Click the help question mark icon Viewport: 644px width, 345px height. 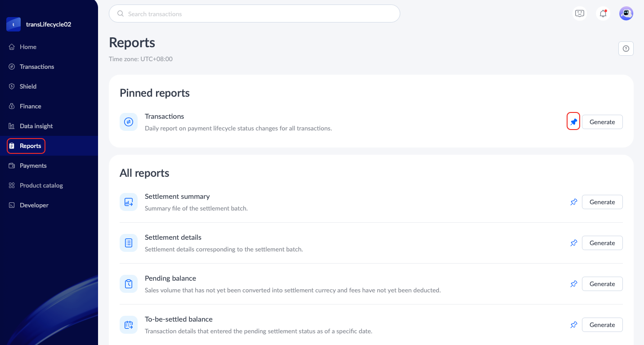pyautogui.click(x=626, y=49)
